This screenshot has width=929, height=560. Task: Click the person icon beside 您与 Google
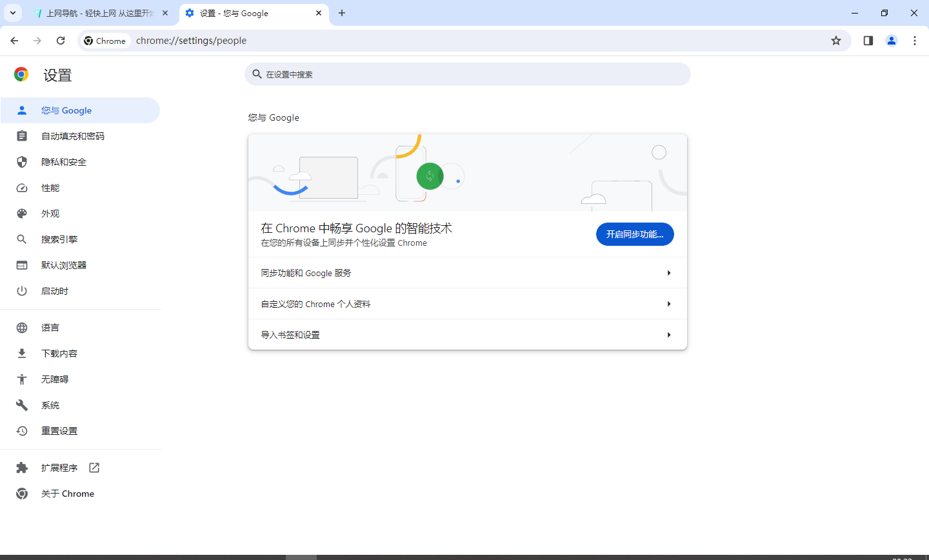click(x=22, y=110)
